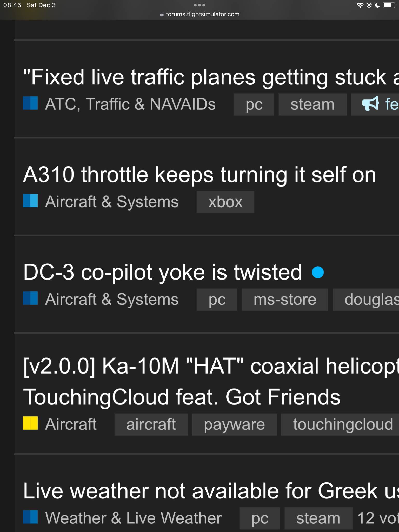Open "DC-3 co-pilot yoke is twisted" topic
Screen dimensions: 399x532
pos(163,272)
